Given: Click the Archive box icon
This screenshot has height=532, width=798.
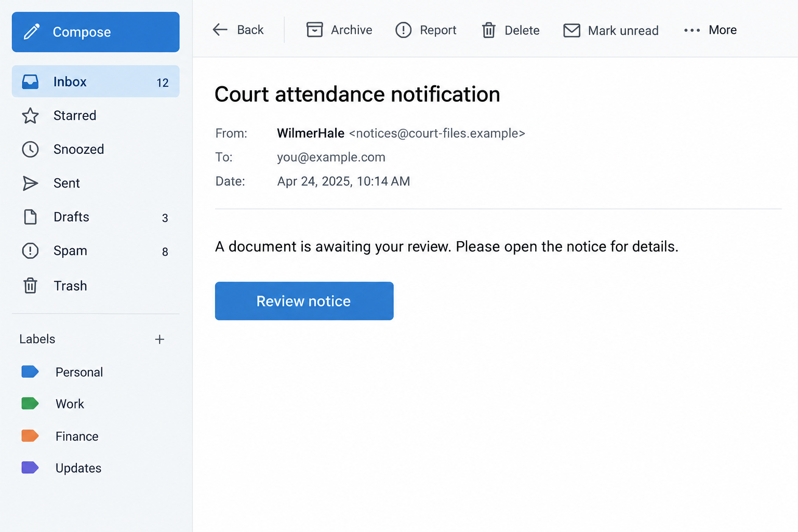Looking at the screenshot, I should click(x=314, y=30).
